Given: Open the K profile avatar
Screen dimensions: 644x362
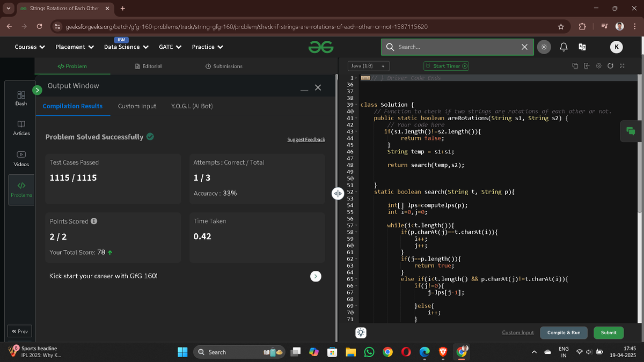Looking at the screenshot, I should tap(616, 47).
